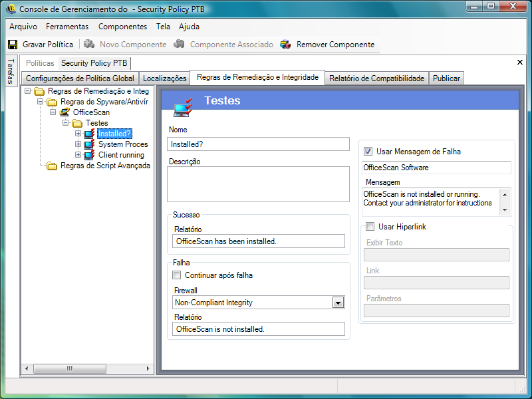The width and height of the screenshot is (532, 399).
Task: Collapse the root Regras de Remediação node
Action: tap(27, 91)
